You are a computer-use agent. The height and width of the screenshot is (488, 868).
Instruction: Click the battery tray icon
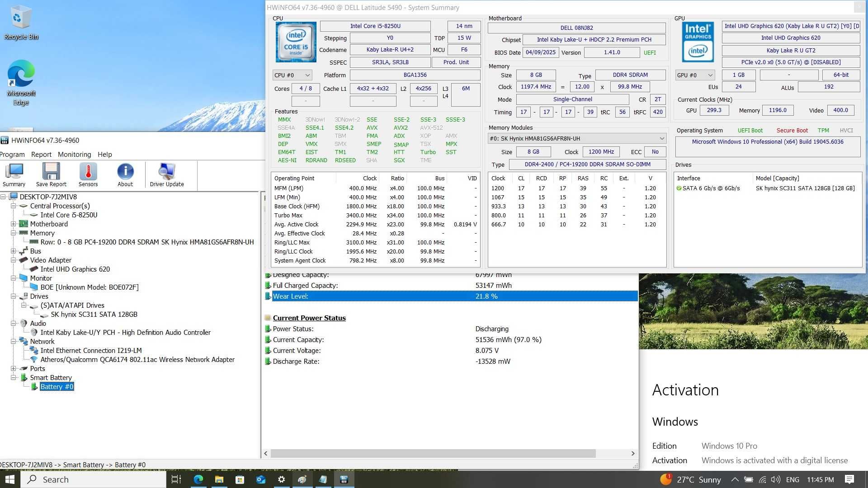[749, 479]
